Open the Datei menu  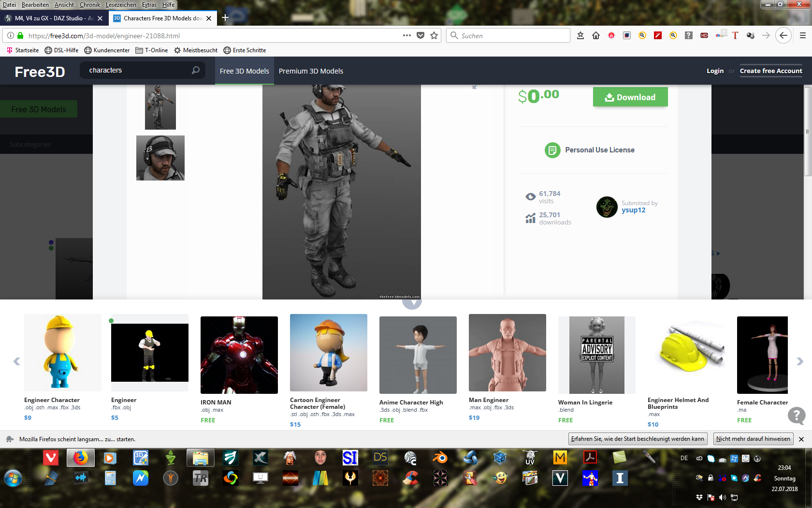click(x=9, y=5)
